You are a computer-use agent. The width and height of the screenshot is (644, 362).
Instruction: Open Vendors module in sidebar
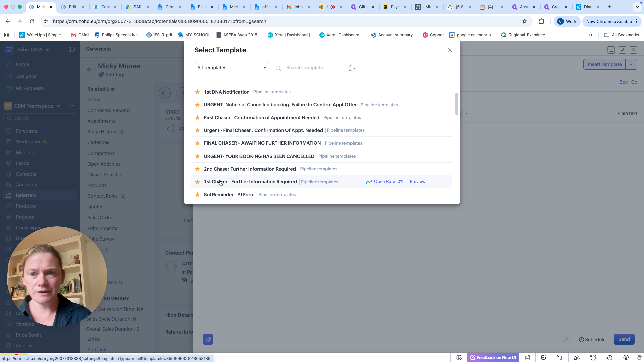click(x=25, y=324)
